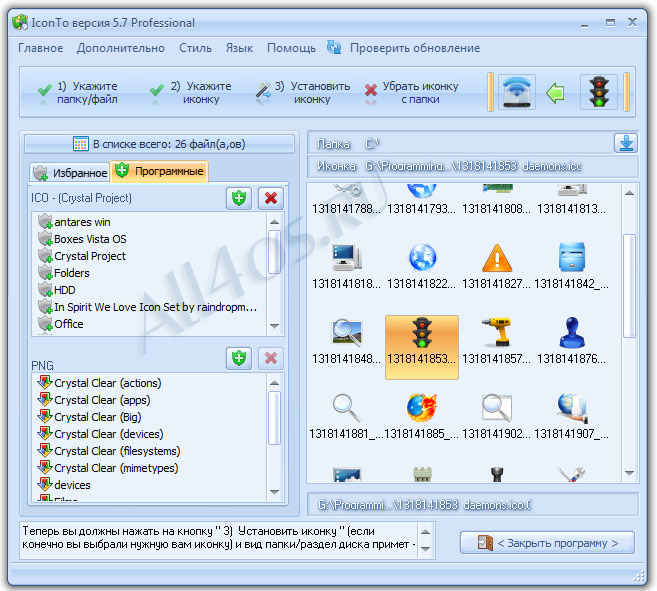Select Crystal Project in ICO list

(x=90, y=256)
